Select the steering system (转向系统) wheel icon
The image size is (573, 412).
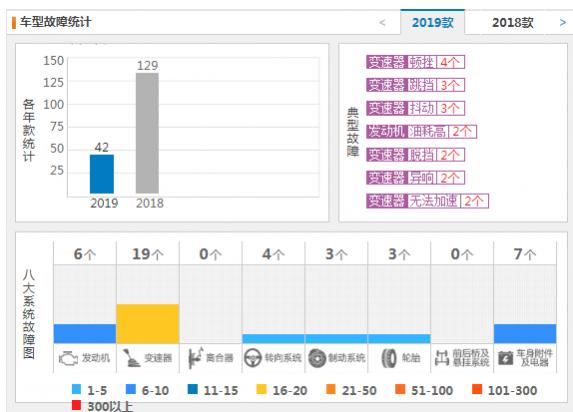tap(253, 358)
